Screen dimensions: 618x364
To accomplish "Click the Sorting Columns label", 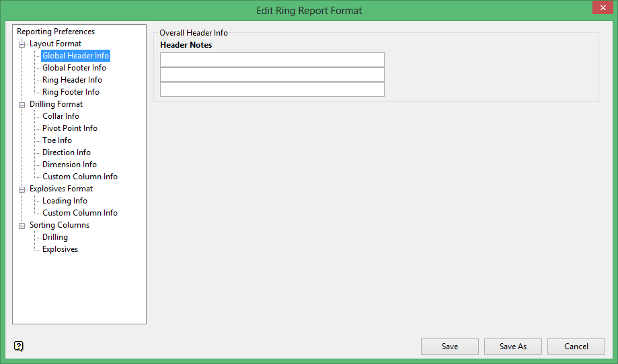I will tap(60, 225).
